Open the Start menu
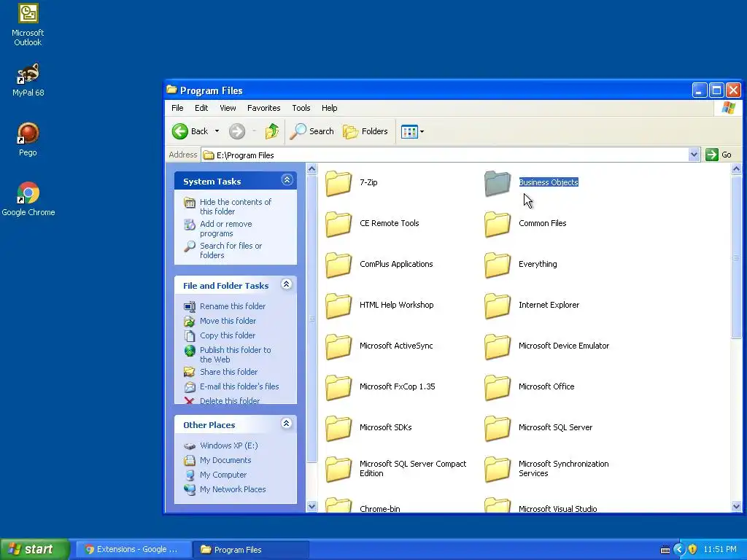 (34, 549)
